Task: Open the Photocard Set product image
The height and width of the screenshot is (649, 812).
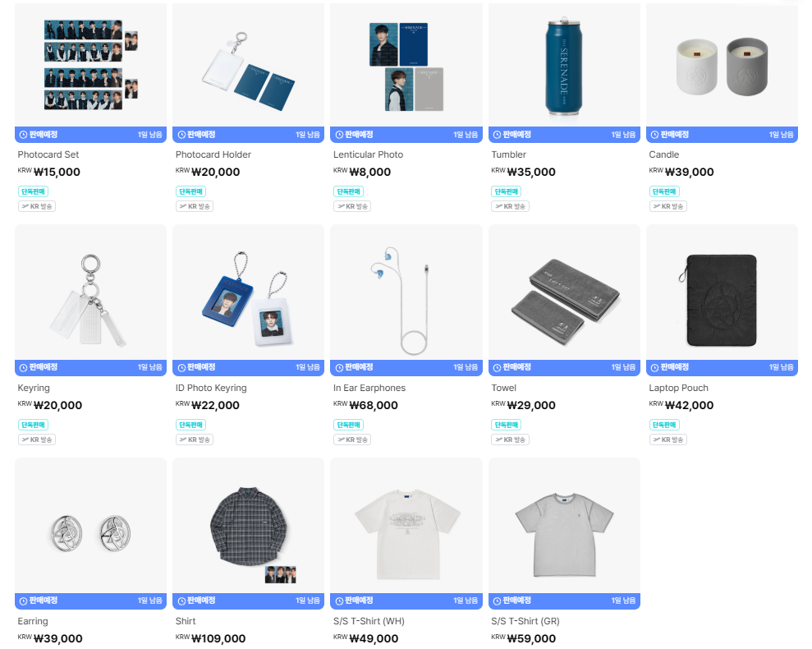Action: [x=90, y=65]
